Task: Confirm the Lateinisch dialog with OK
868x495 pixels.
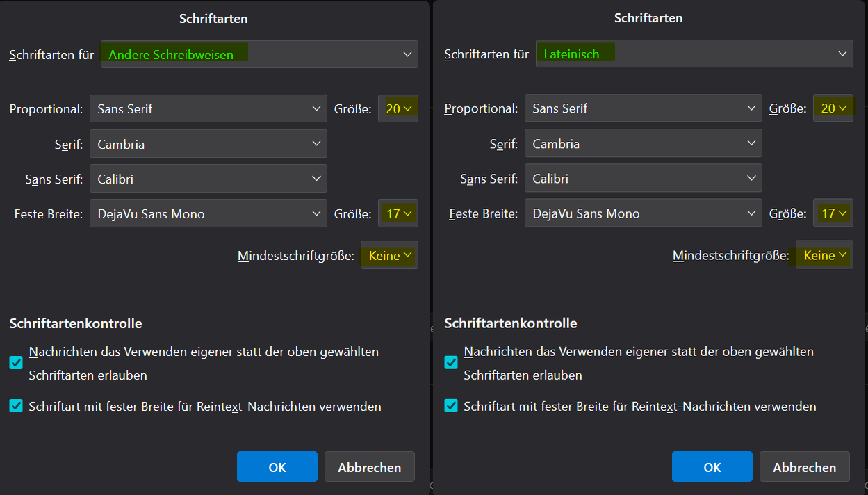Action: point(712,467)
